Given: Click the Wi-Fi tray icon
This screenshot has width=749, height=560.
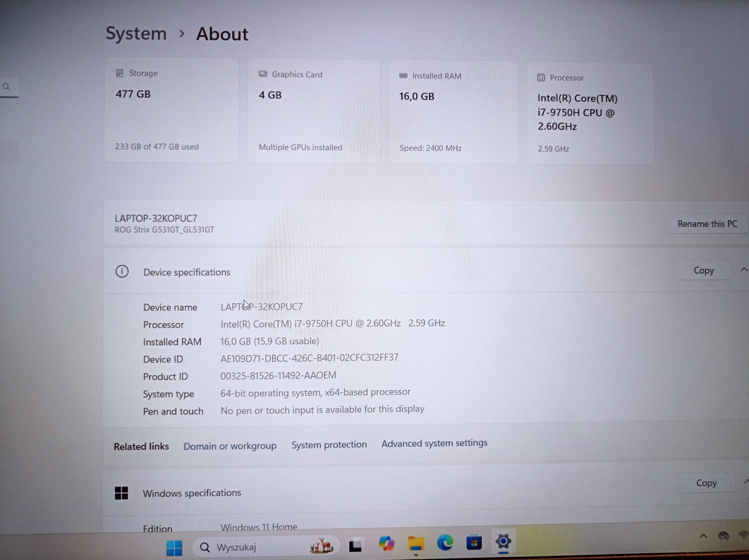Looking at the screenshot, I should (743, 535).
